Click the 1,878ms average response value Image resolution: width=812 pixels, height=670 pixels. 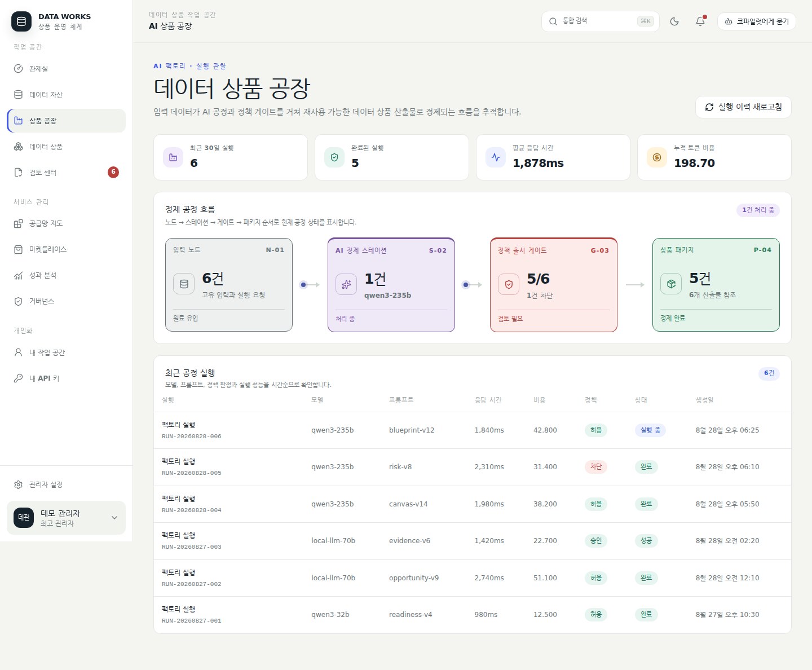[x=539, y=163]
